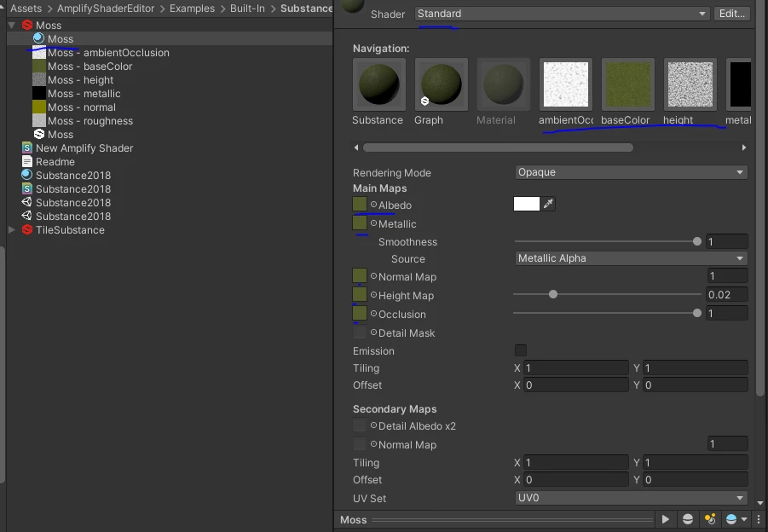Click the Albedo texture picker circle
The image size is (768, 532).
[373, 205]
